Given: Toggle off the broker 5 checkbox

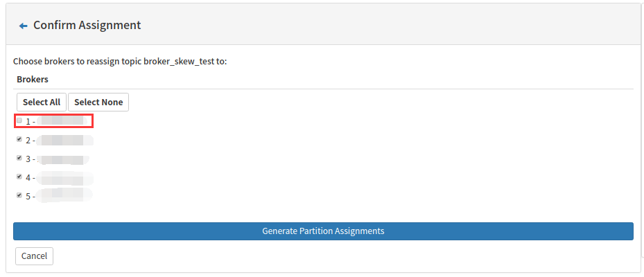Looking at the screenshot, I should coord(19,195).
